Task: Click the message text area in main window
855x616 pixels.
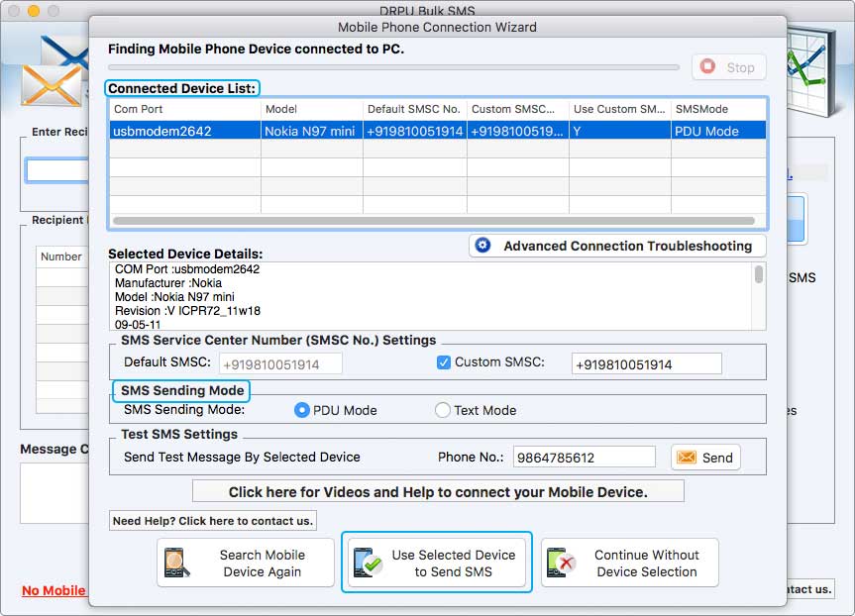Action: pos(54,493)
